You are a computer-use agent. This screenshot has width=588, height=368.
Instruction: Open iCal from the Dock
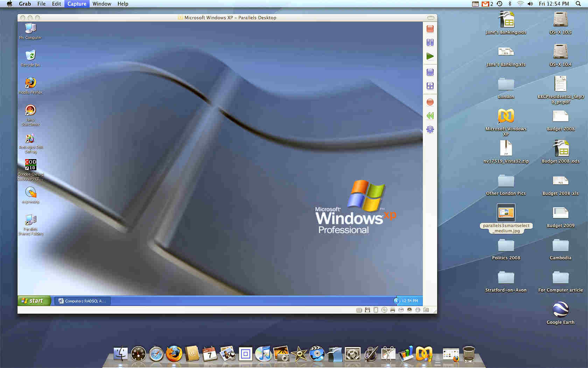coord(210,354)
